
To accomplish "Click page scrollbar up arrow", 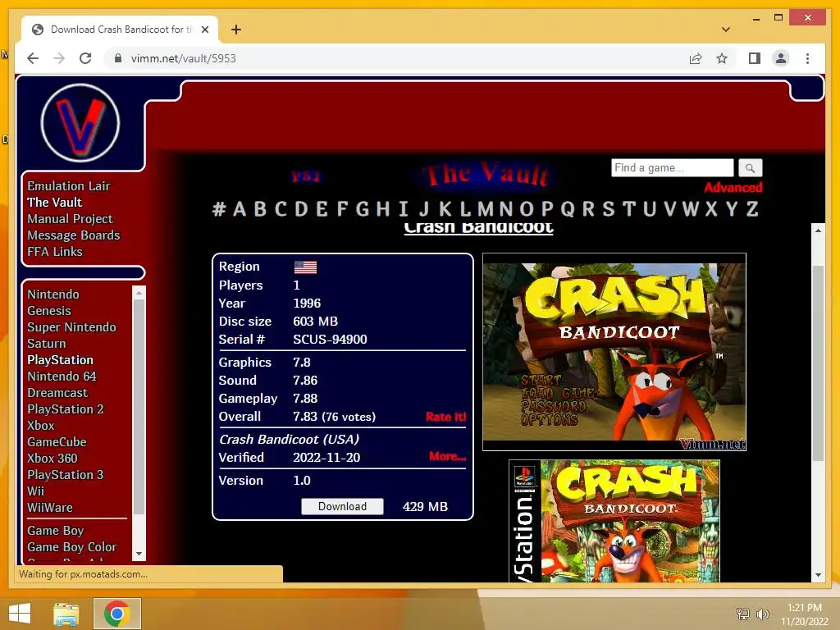I will (818, 231).
